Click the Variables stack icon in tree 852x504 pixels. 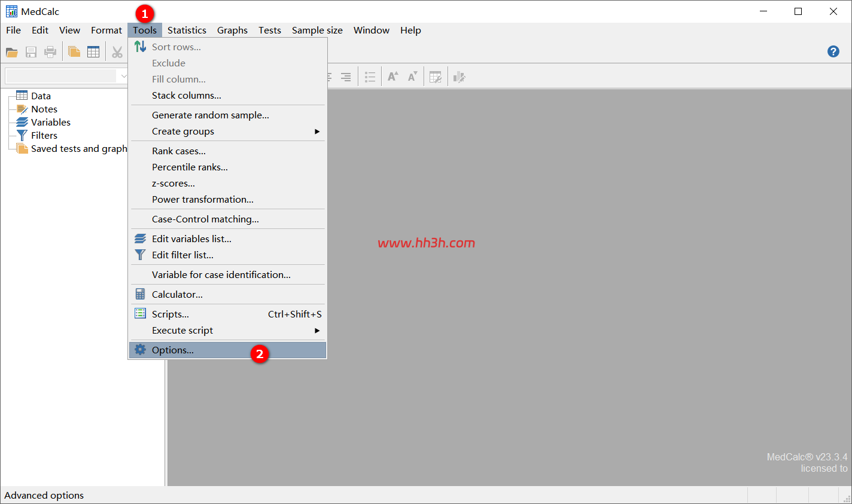[x=22, y=122]
